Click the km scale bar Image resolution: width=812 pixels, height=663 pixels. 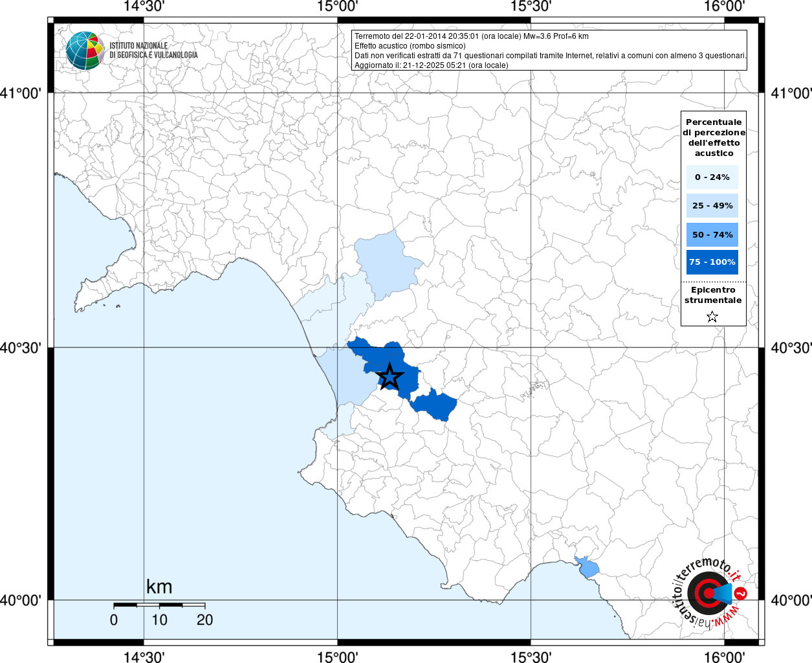pos(159,605)
